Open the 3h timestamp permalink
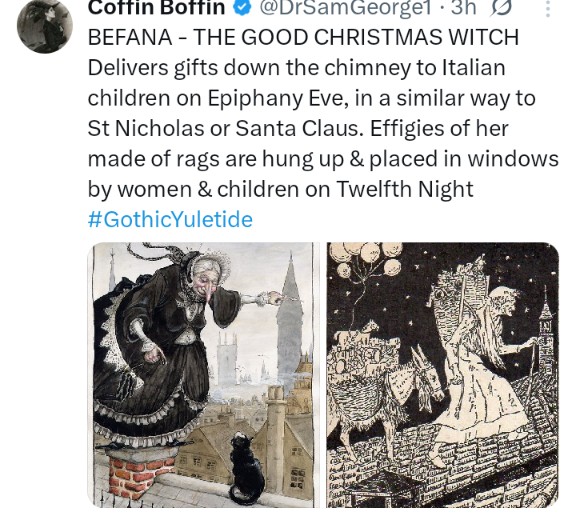The image size is (576, 515). 463,7
